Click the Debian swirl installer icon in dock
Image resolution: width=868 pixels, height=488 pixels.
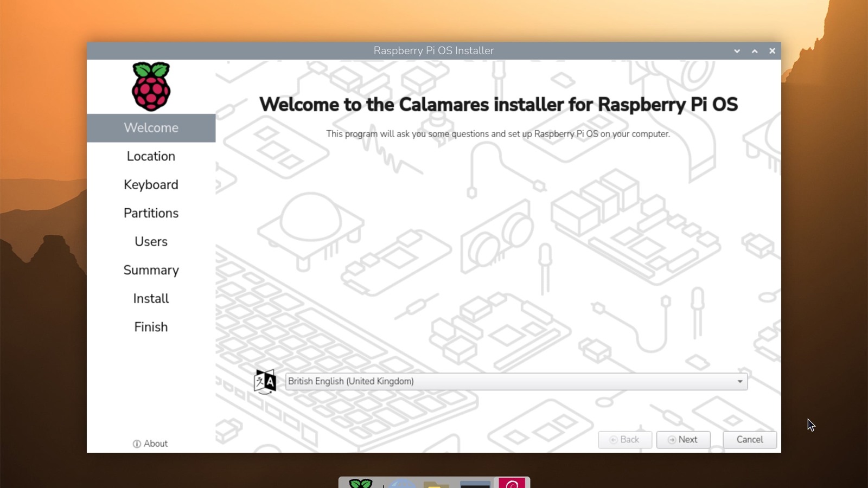coord(512,483)
